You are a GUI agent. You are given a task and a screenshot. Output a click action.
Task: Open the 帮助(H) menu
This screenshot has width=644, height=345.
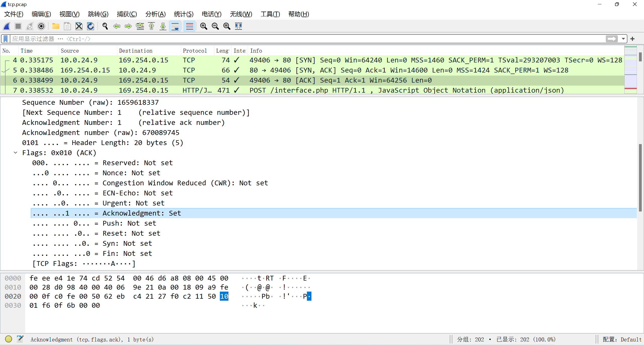(x=299, y=14)
